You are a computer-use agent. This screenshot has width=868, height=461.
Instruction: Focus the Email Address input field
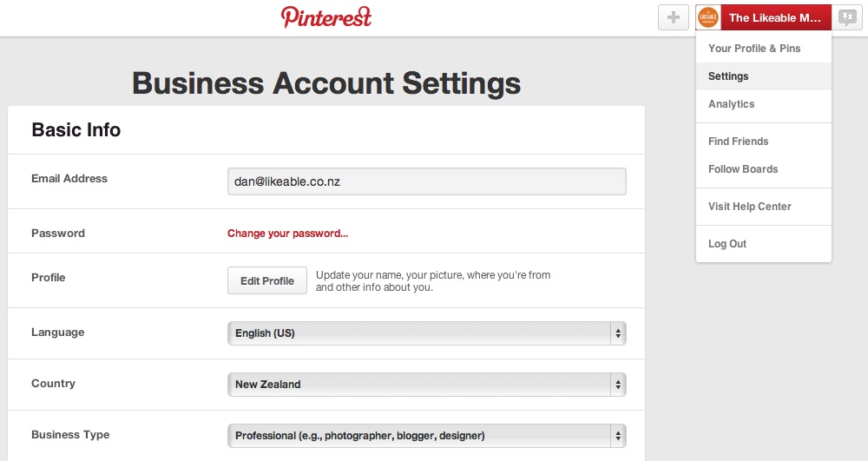pyautogui.click(x=427, y=181)
